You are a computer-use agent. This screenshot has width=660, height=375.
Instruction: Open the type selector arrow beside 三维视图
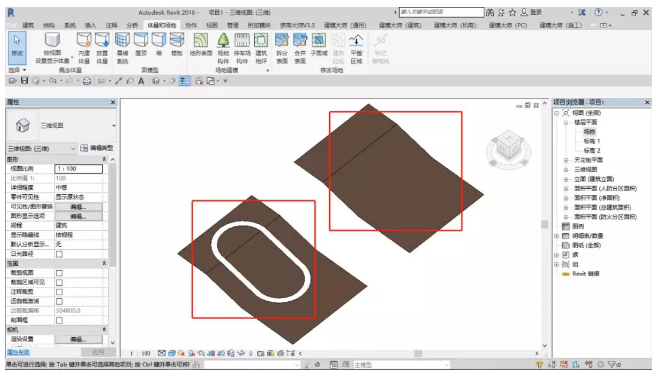(x=114, y=126)
